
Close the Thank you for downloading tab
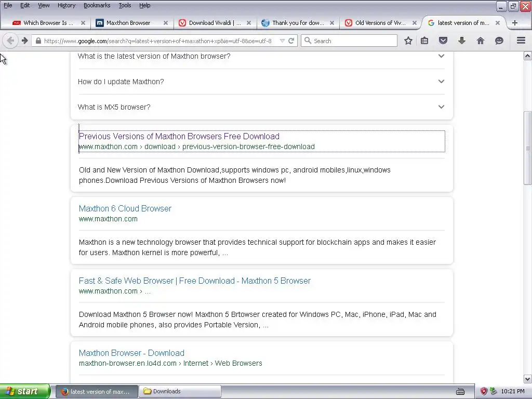coord(332,23)
